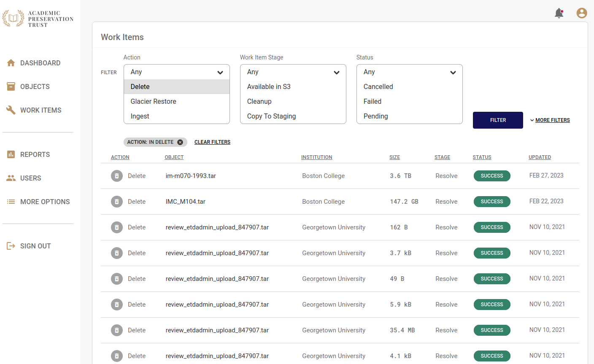Click Boston College in im-m070-1993.tar row

pos(323,176)
